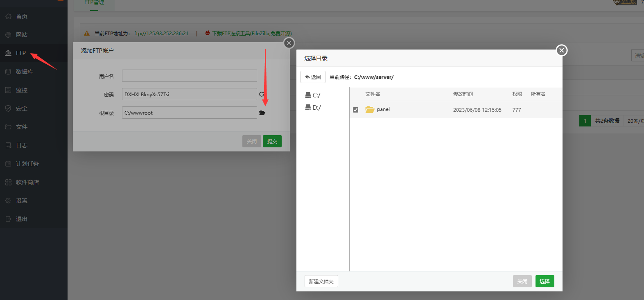644x300 pixels.
Task: Focus the 用户名 input field
Action: (x=190, y=76)
